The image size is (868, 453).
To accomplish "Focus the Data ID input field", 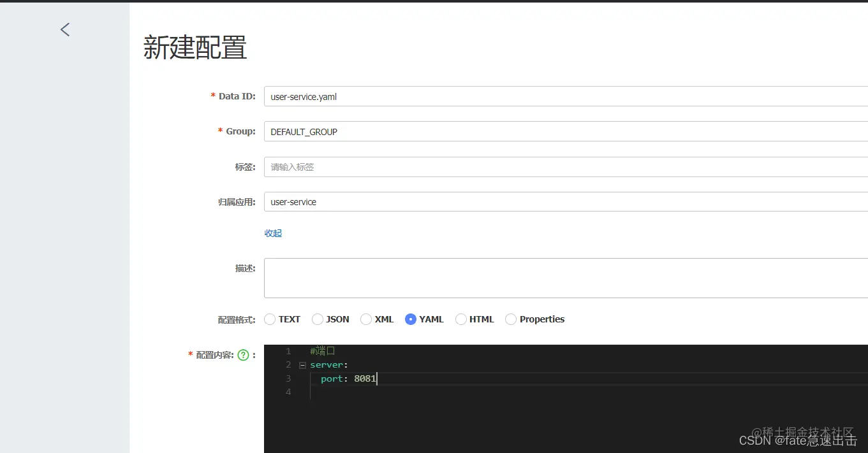I will [x=566, y=96].
